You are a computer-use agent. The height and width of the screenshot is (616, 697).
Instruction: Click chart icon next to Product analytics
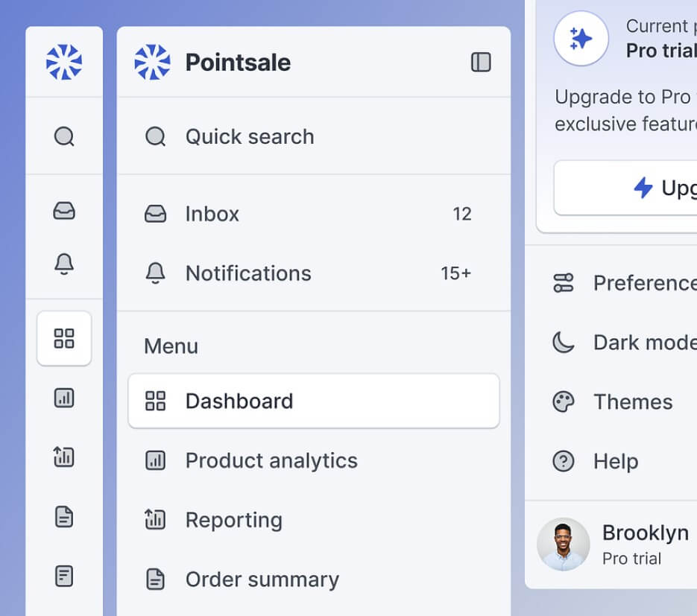156,460
